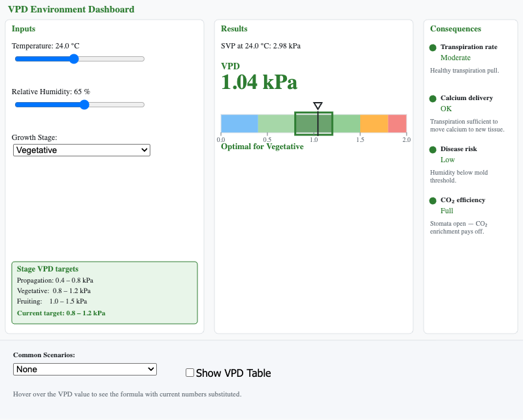
Task: Click the 'SVP at 24.0 °C: 2.98 kPa' line
Action: (260, 46)
